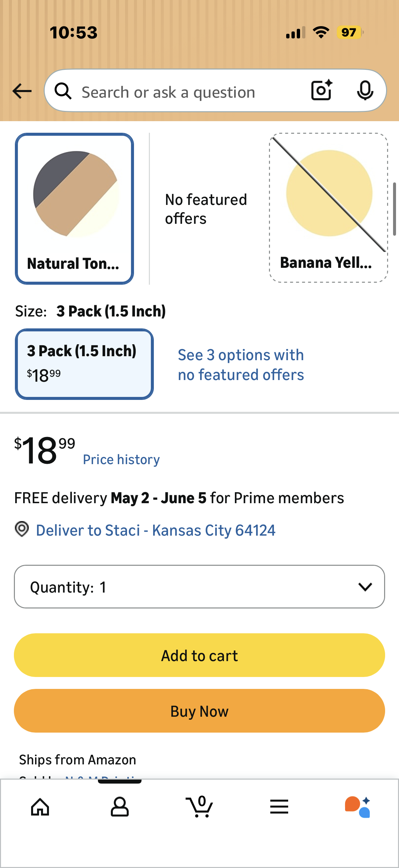Tap the Add to cart button

199,655
